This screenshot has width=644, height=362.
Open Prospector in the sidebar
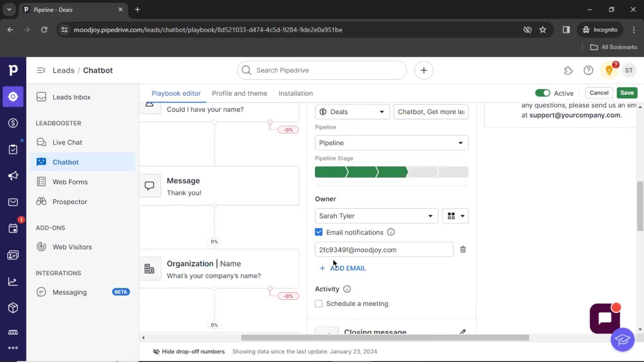point(83,201)
